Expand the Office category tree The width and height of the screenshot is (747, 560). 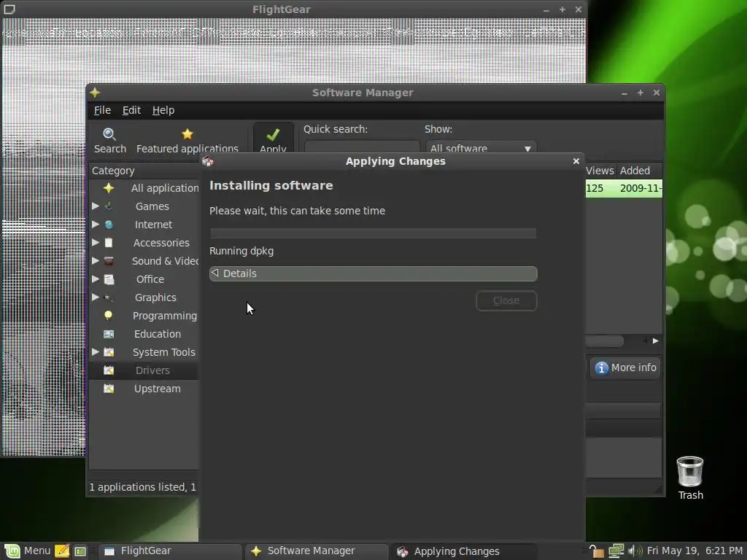pos(96,279)
